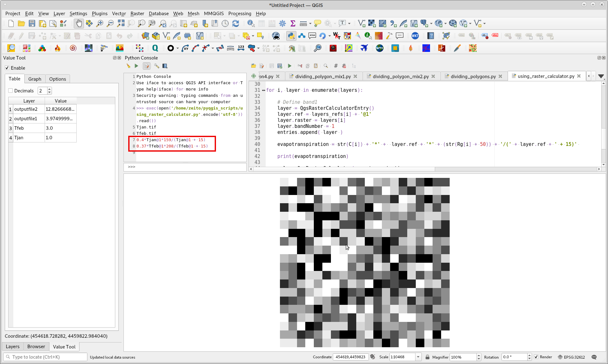Switch to the Layers panel tab
The width and height of the screenshot is (608, 364).
point(13,347)
